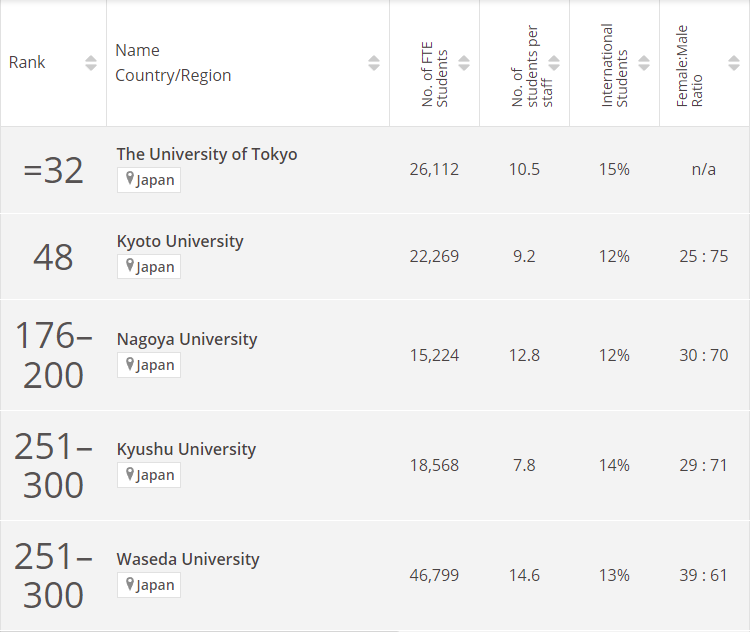Sort by students per staff arrows
This screenshot has width=750, height=632.
pos(554,63)
